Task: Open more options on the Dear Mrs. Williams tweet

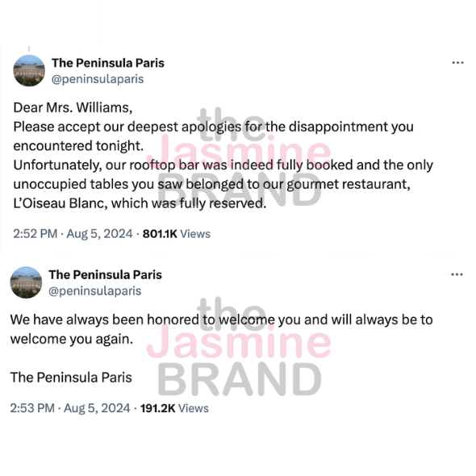Action: (457, 63)
